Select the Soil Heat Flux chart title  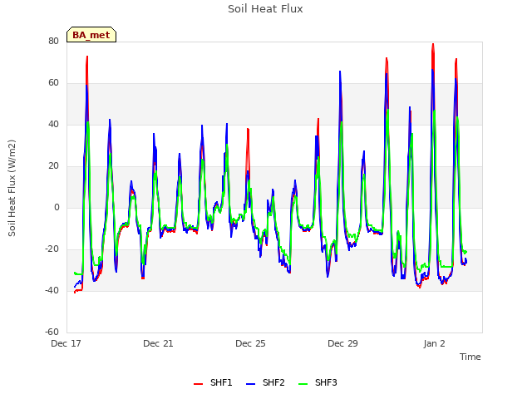pyautogui.click(x=265, y=9)
